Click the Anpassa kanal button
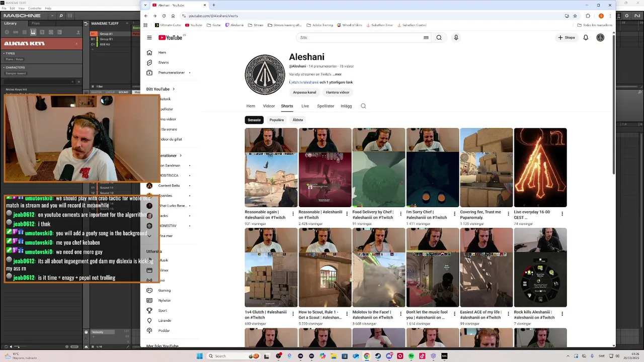 coord(304,93)
